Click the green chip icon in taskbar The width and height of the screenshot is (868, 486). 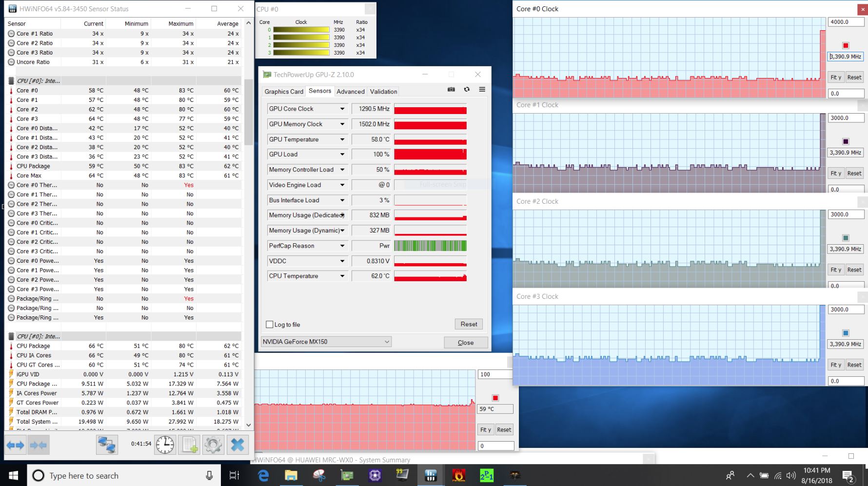pyautogui.click(x=347, y=475)
